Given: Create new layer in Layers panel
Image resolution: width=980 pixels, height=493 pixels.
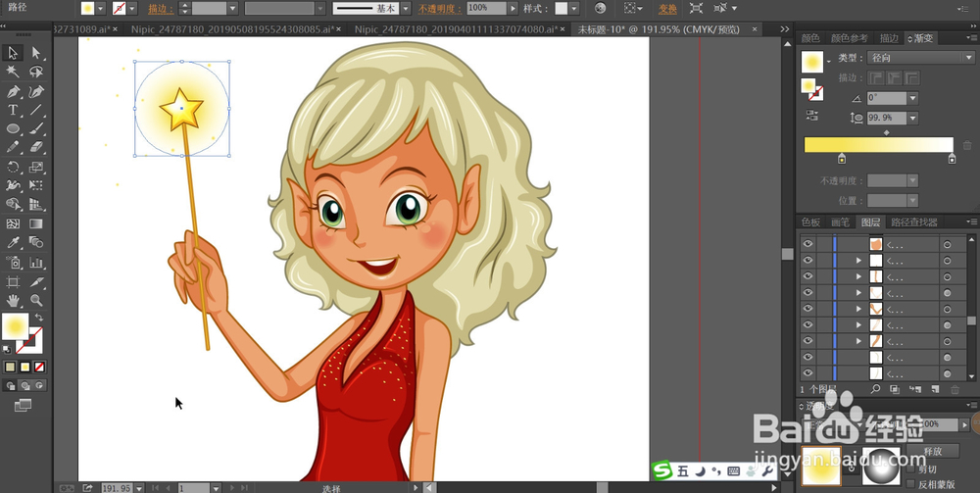Looking at the screenshot, I should (x=935, y=389).
